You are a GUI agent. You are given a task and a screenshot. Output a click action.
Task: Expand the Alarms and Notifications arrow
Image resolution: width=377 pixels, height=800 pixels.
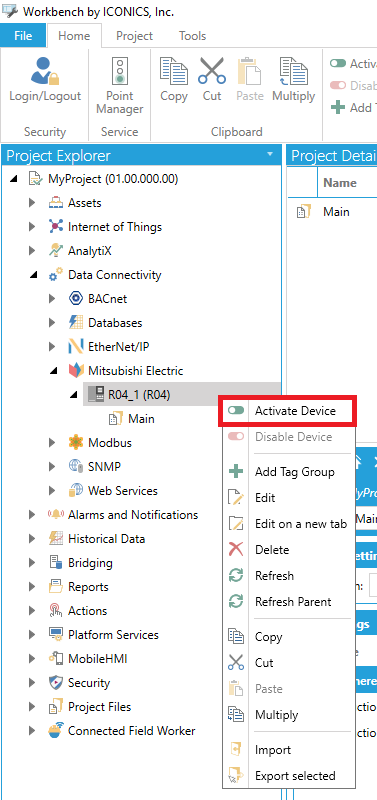[x=33, y=515]
